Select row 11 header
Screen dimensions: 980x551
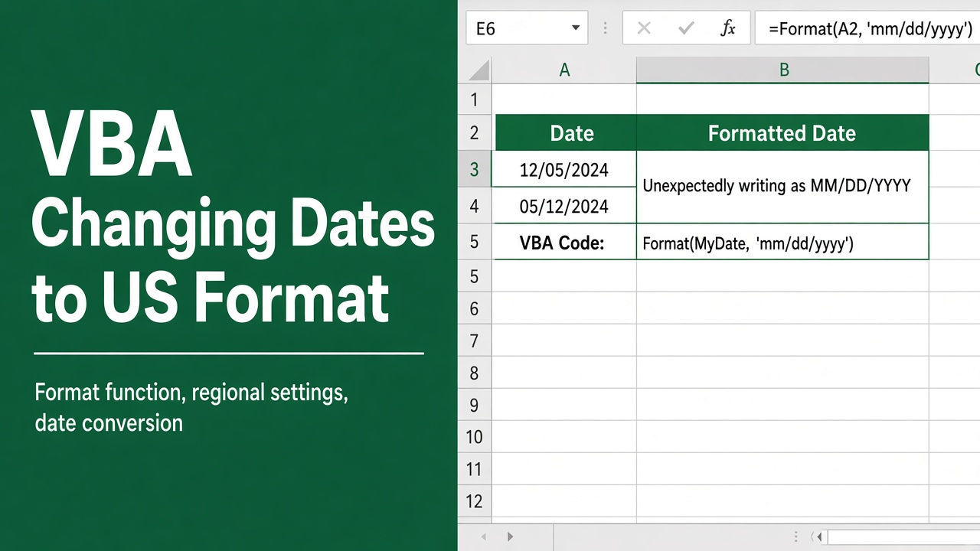click(475, 469)
